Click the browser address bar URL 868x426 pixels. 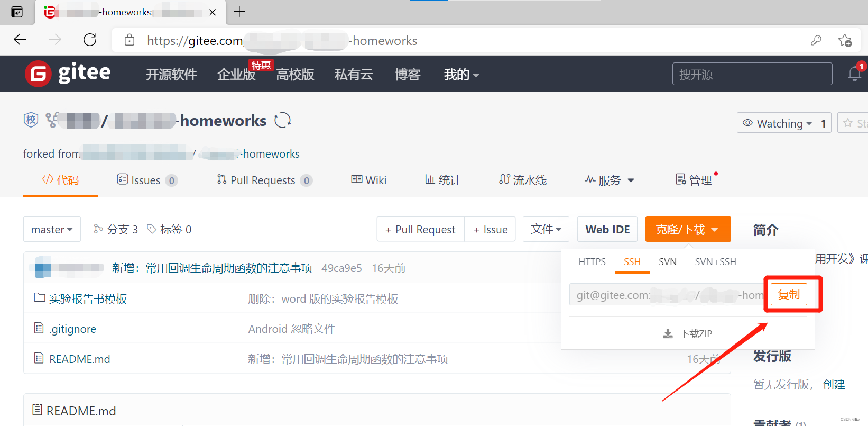point(282,41)
